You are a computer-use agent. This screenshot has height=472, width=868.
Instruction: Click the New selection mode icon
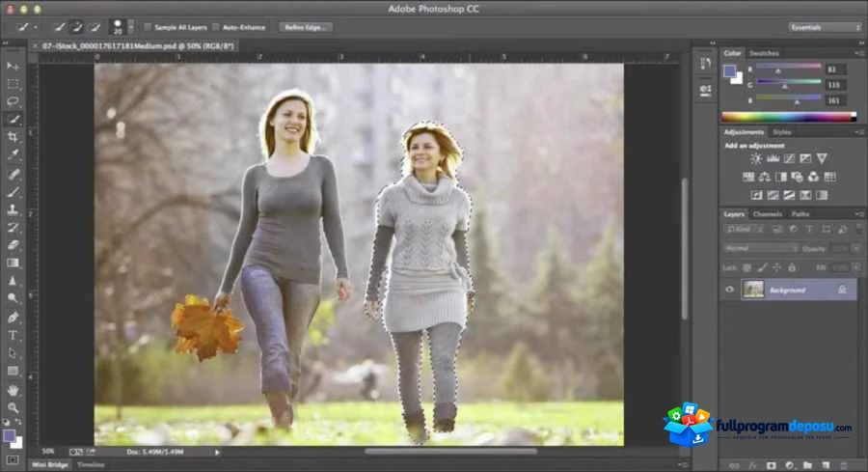pyautogui.click(x=59, y=27)
